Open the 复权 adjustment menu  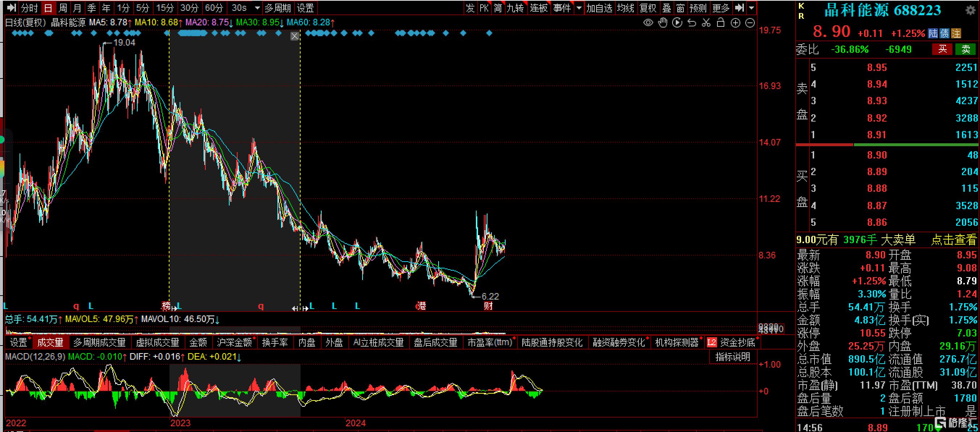point(648,8)
